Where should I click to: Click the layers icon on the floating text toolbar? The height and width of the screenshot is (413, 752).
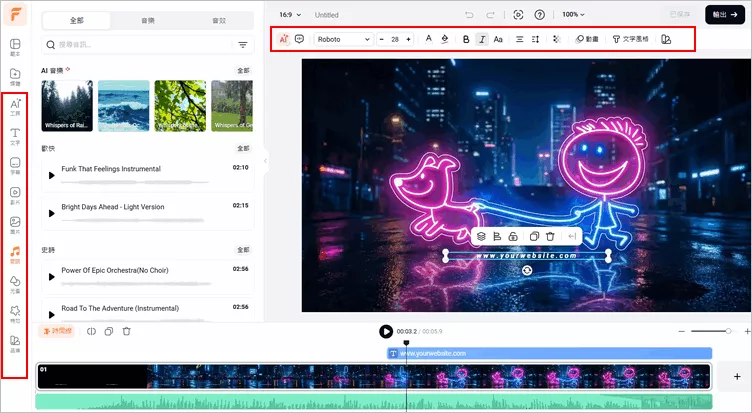point(481,236)
